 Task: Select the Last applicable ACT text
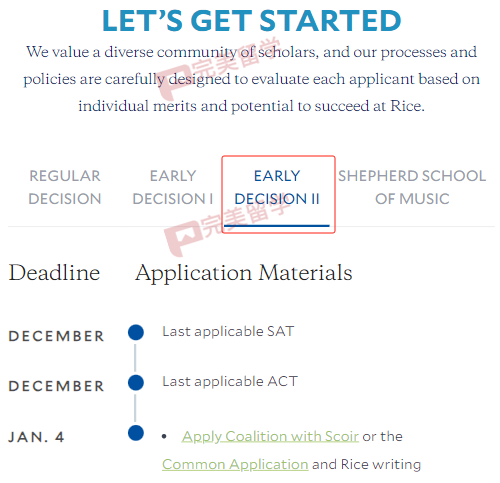click(230, 381)
